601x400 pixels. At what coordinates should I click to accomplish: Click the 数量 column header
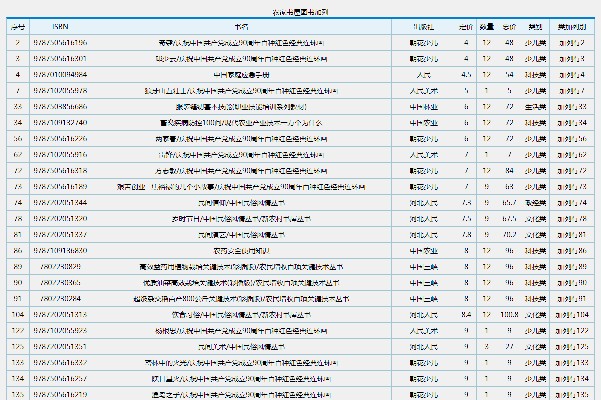tap(487, 27)
